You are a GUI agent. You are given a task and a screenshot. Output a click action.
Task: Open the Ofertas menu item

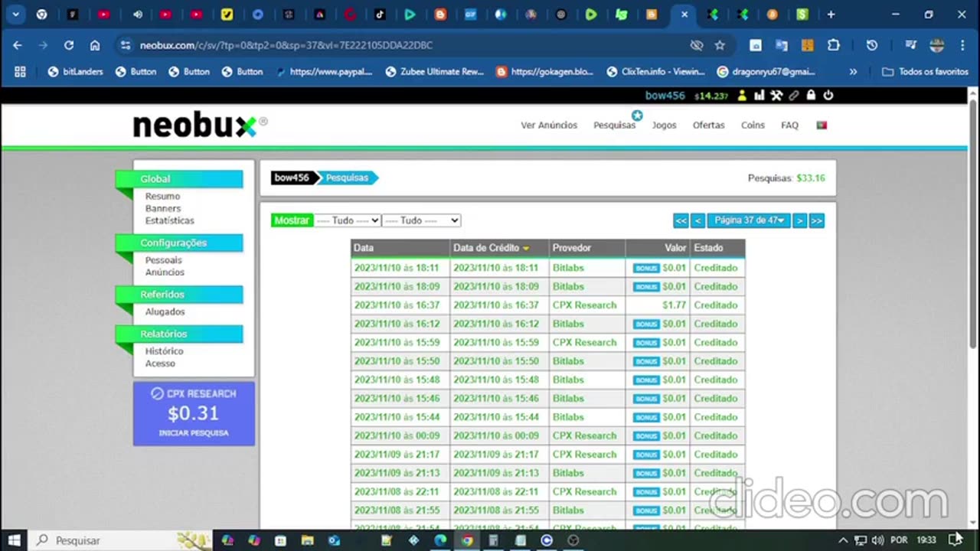708,126
